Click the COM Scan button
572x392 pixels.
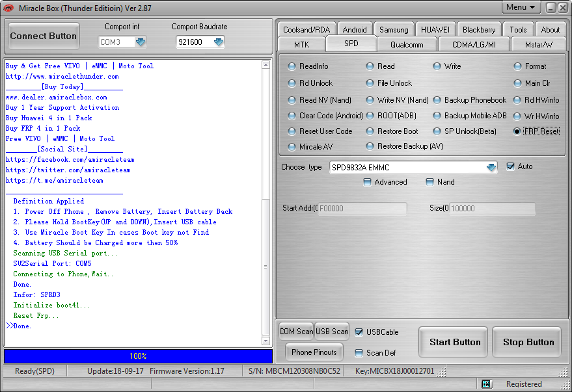(296, 331)
